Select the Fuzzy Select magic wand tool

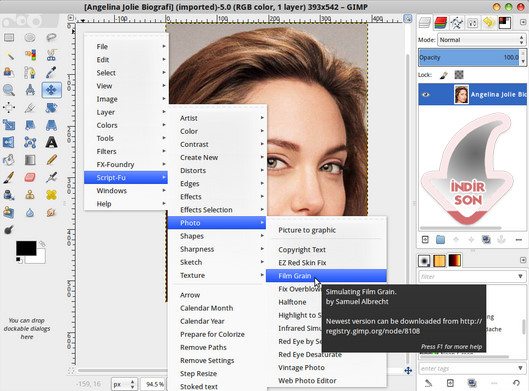click(9, 55)
